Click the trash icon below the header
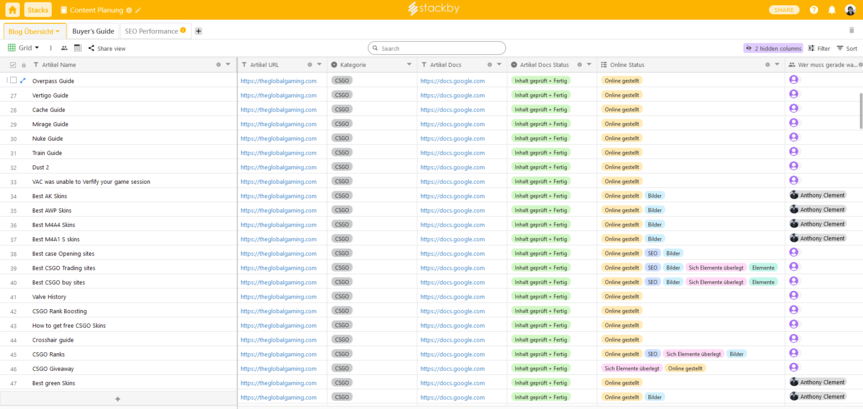Screen dimensions: 863x409 [x=851, y=31]
